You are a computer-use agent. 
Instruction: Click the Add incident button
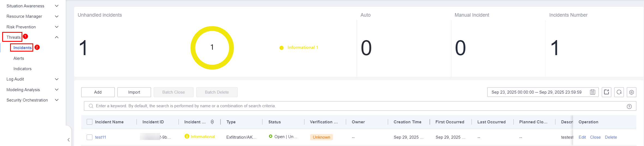coord(98,92)
